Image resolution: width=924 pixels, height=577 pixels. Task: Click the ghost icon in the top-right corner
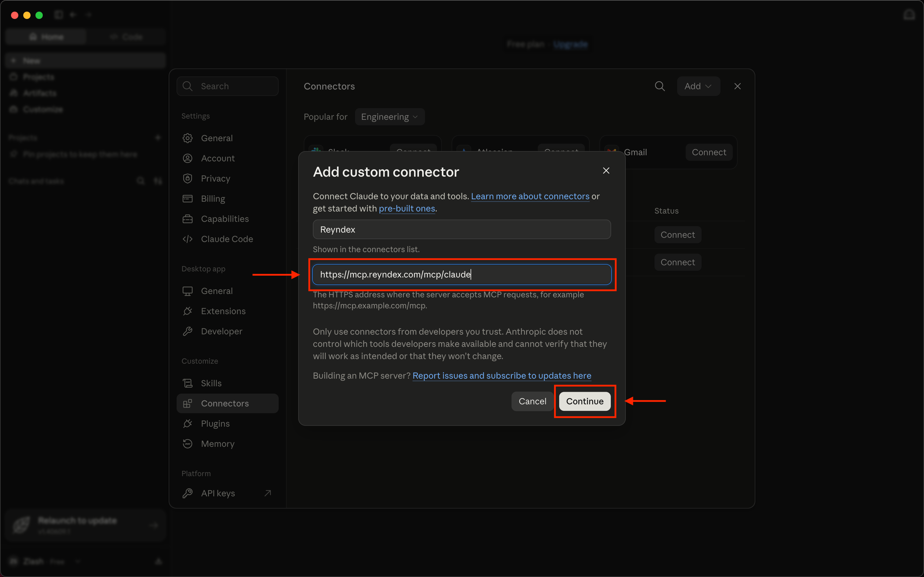coord(909,14)
